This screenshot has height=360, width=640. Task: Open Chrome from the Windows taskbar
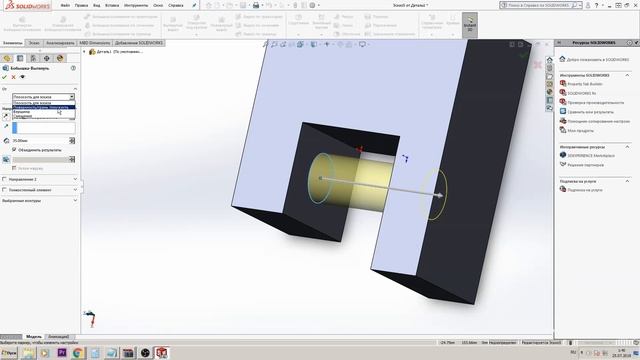coord(78,353)
